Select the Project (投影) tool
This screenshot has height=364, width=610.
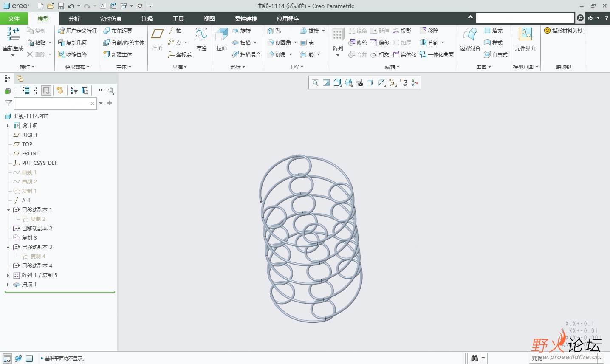(x=402, y=31)
